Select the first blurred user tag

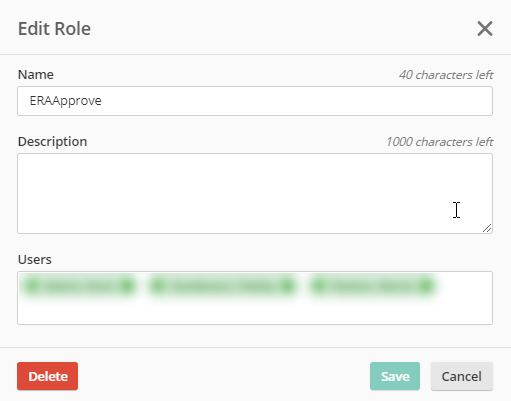click(x=79, y=286)
